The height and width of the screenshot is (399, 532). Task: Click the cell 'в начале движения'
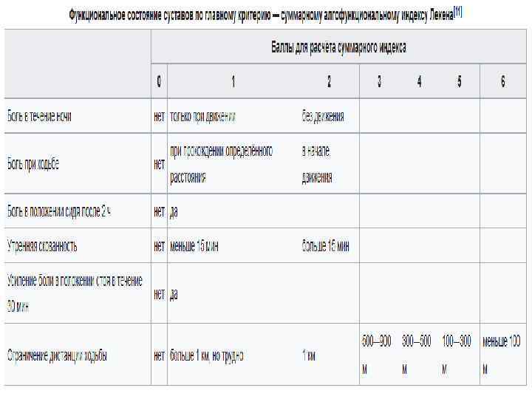coord(317,164)
